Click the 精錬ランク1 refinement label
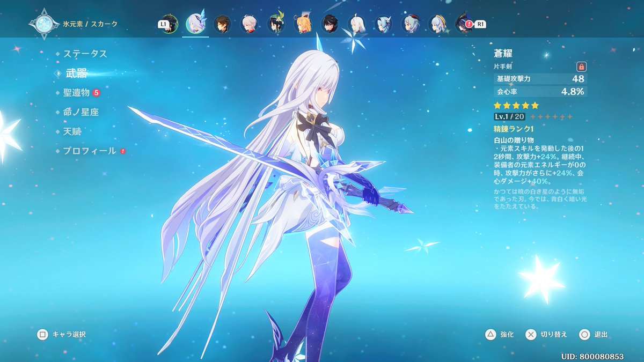The image size is (644, 362). coord(514,129)
